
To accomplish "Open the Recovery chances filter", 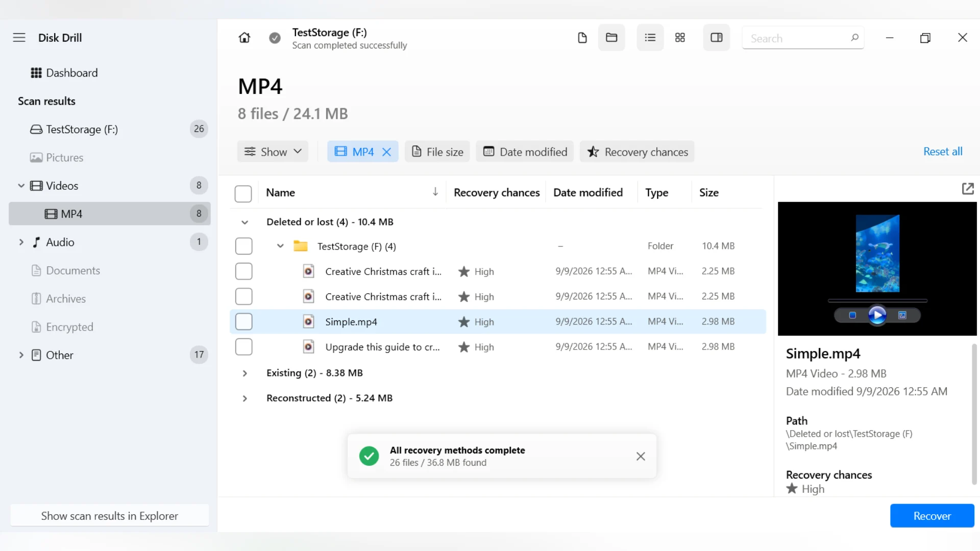I will coord(637,152).
